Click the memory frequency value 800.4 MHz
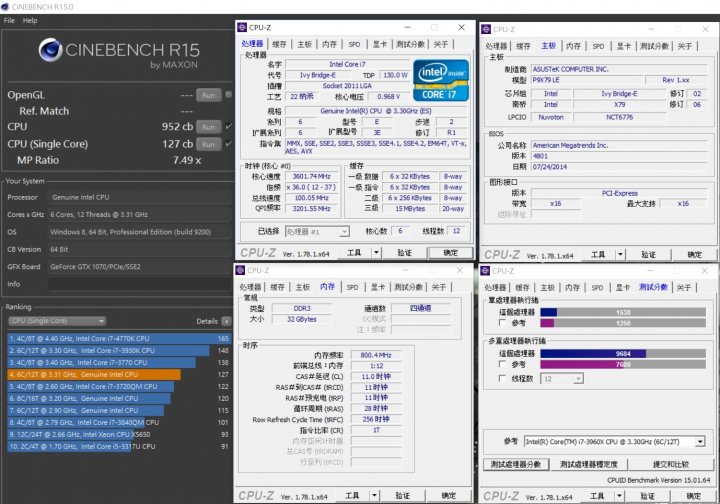The width and height of the screenshot is (720, 504). coord(376,355)
